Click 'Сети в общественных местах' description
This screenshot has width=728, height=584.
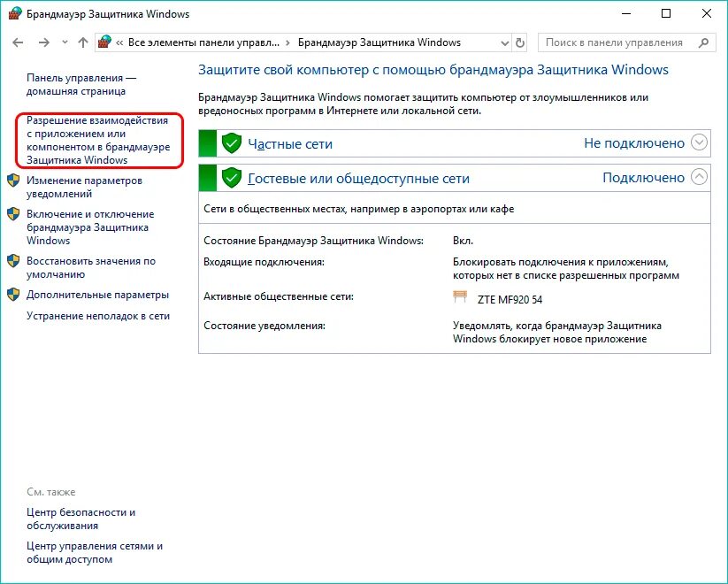pyautogui.click(x=359, y=209)
